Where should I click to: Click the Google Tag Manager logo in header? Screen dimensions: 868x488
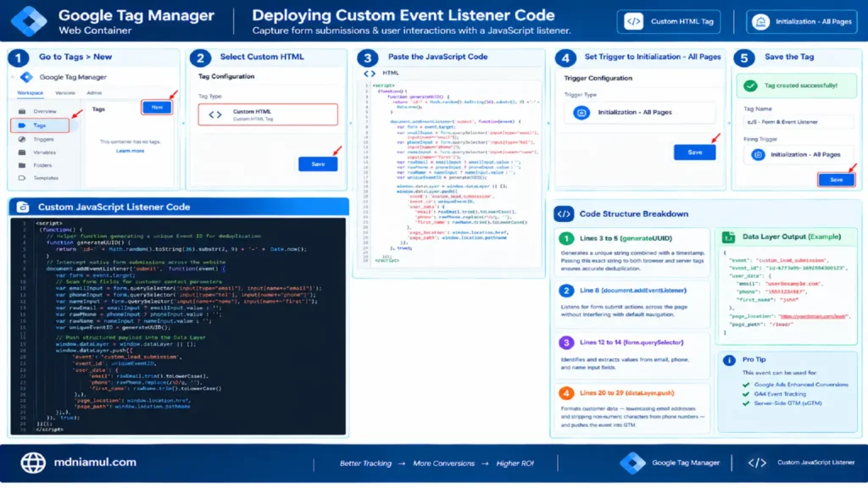point(29,21)
